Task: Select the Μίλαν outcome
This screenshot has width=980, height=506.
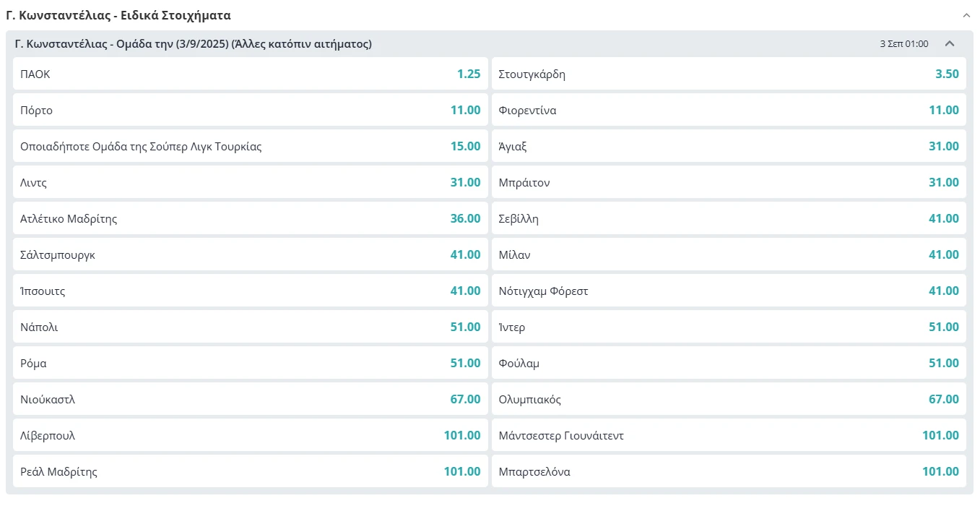Action: (x=728, y=254)
